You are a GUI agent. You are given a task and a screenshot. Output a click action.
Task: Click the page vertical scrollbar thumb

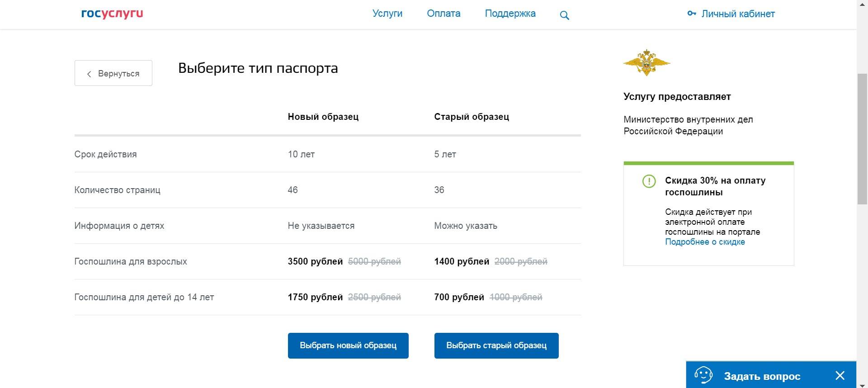pyautogui.click(x=862, y=138)
